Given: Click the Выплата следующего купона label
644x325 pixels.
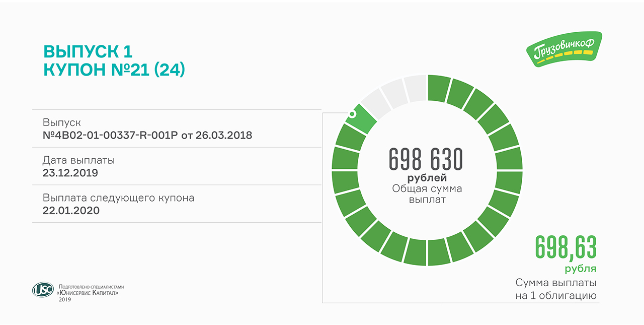Looking at the screenshot, I should click(x=118, y=198).
